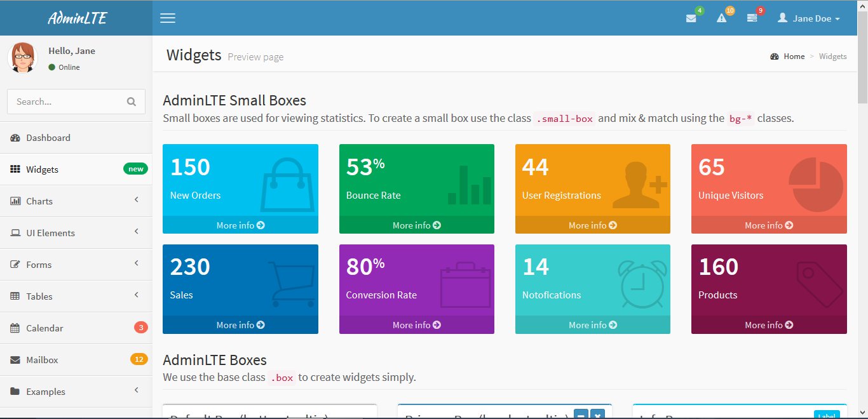Click the AdminLTE logo

click(x=76, y=18)
